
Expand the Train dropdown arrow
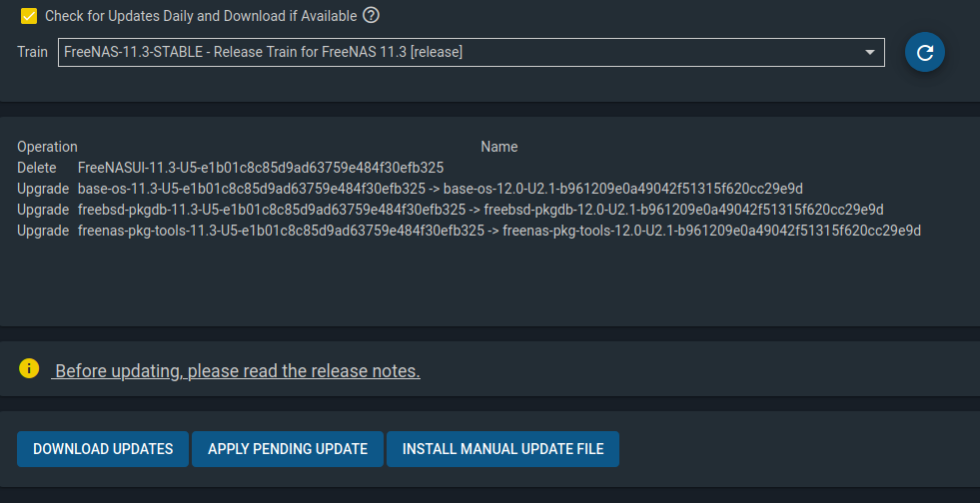[x=869, y=53]
